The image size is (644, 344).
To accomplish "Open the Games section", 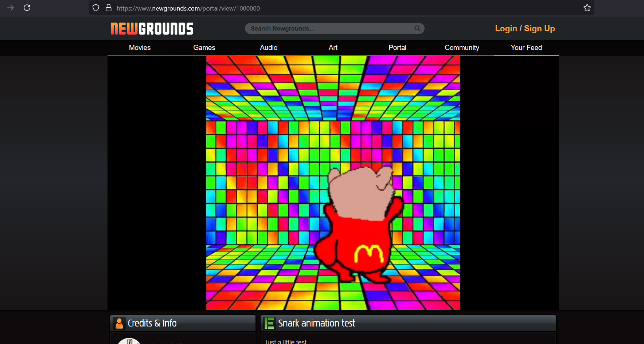I will coord(204,48).
